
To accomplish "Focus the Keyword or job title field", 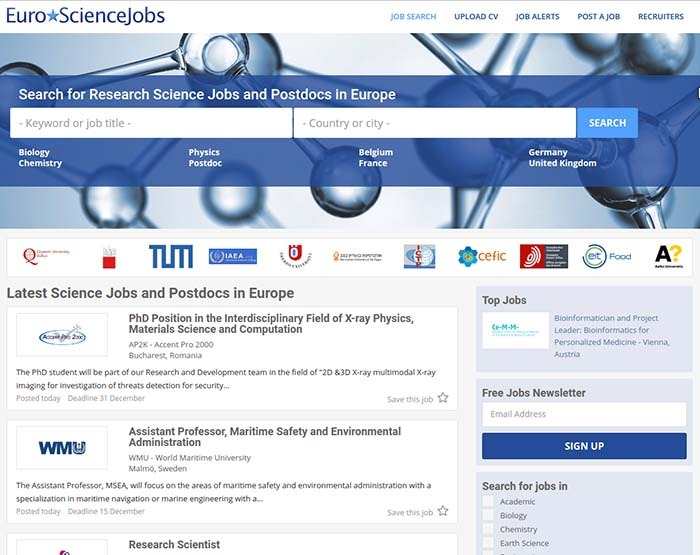I will click(x=151, y=123).
